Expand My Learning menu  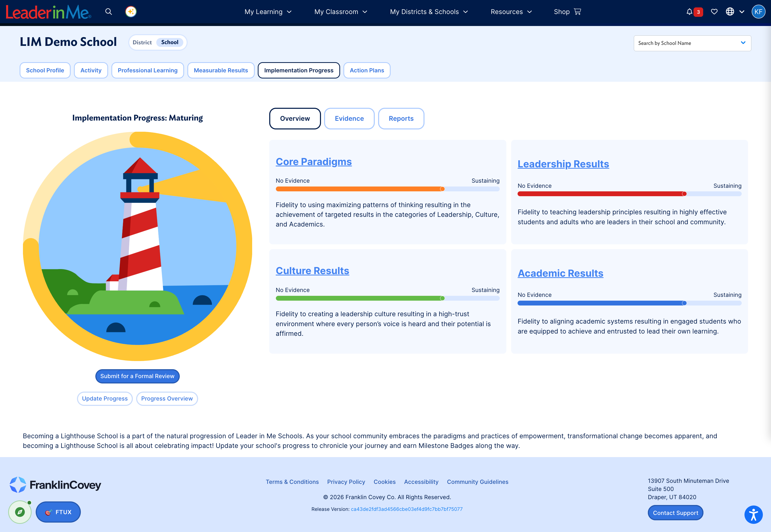[268, 12]
